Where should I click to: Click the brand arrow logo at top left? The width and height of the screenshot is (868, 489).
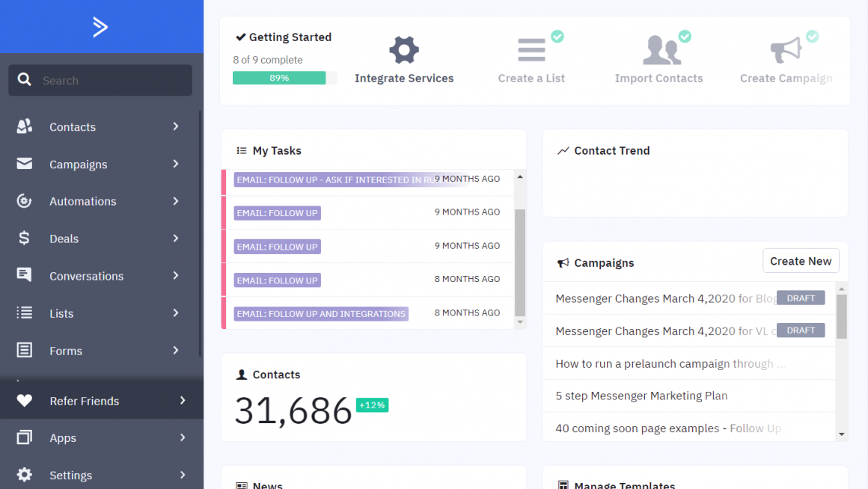pos(101,27)
